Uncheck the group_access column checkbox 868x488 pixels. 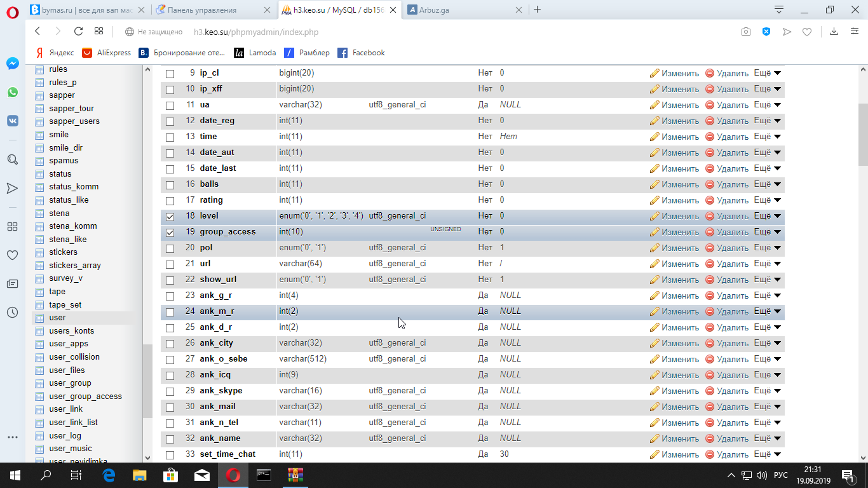(x=170, y=232)
